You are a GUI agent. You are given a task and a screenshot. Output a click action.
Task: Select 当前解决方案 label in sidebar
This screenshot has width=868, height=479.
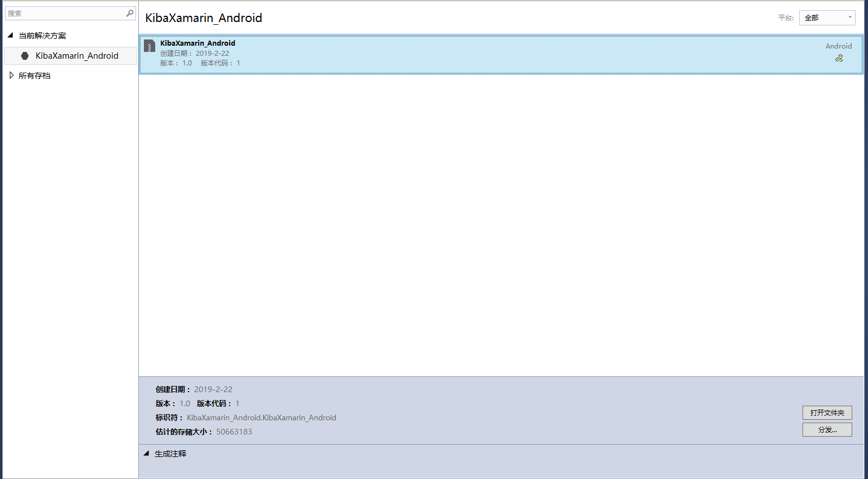pos(42,36)
